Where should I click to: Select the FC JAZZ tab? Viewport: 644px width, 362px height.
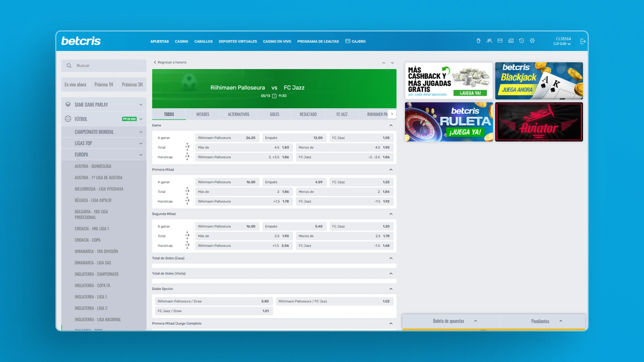coord(342,114)
